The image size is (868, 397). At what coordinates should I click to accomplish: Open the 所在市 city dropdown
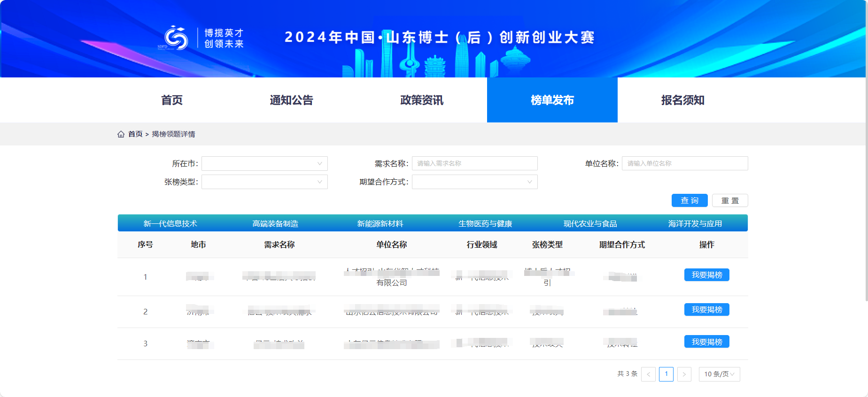tap(264, 163)
